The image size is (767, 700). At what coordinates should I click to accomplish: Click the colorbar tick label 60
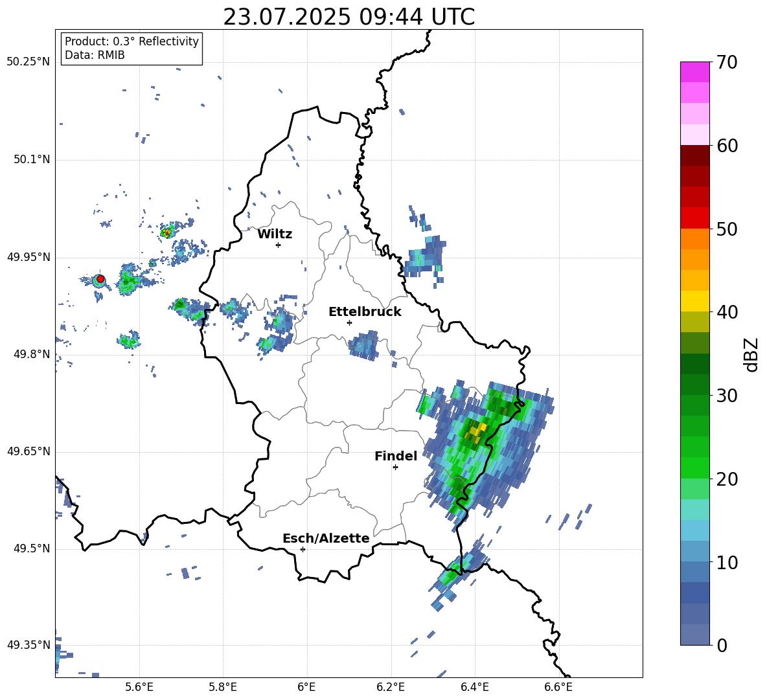[x=727, y=146]
